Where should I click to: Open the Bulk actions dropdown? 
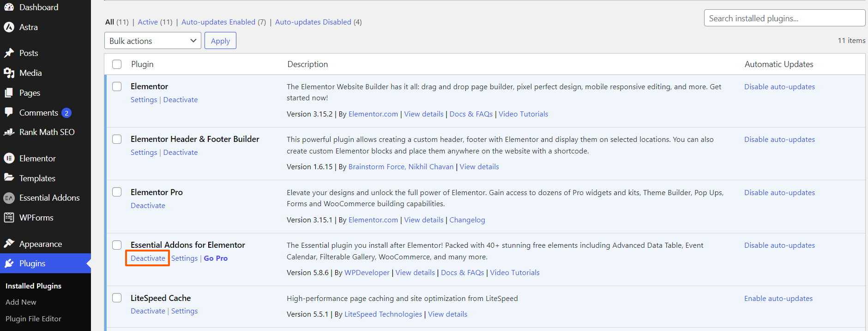[153, 41]
